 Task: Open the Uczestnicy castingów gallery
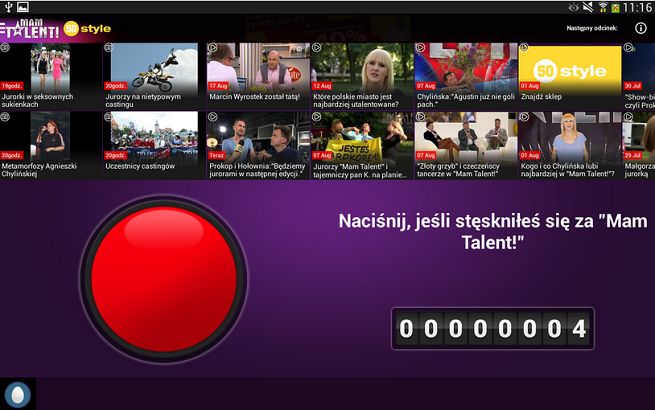point(155,145)
